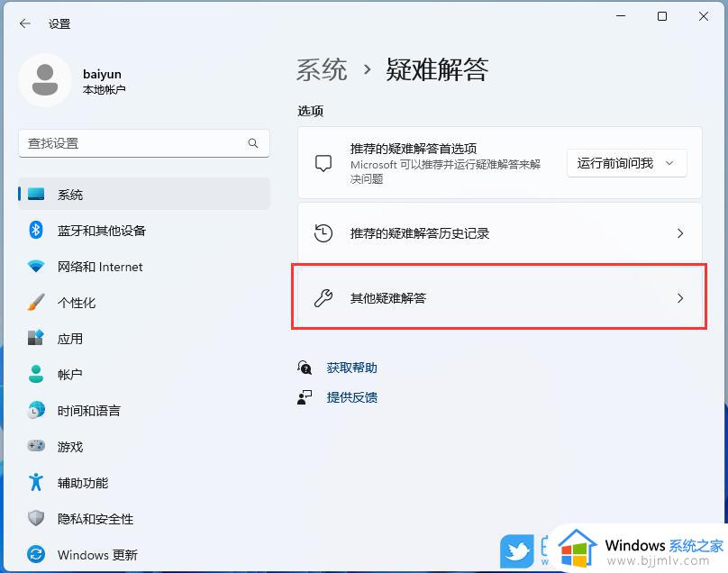Select 系统 in the sidebar
Viewport: 728px width, 573px height.
pos(144,194)
